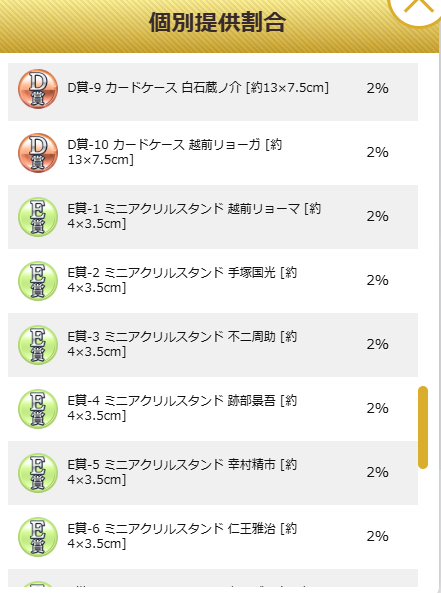Close the 個別提供割合 dialog
This screenshot has width=441, height=593.
(418, 8)
